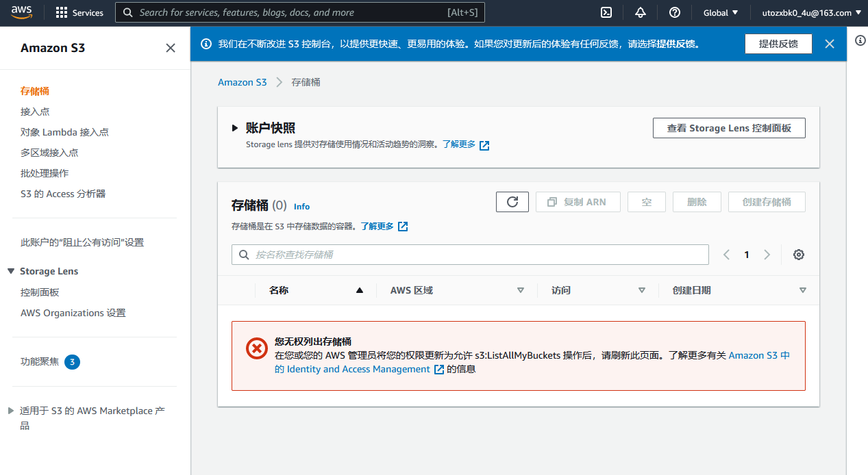Screen dimensions: 868x475
Task: Open 多区域接入点 in the sidebar
Action: [49, 153]
